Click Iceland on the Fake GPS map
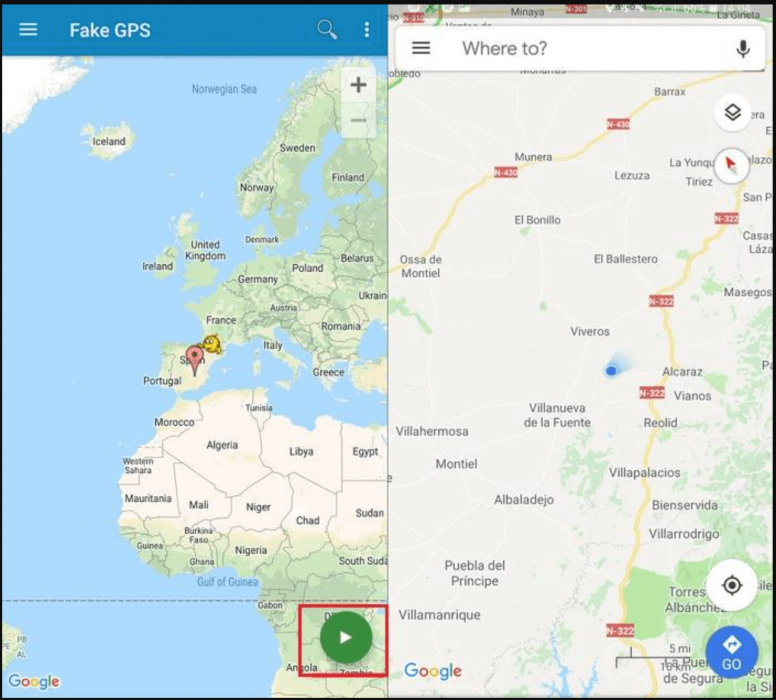Viewport: 776px width, 700px height. (x=109, y=141)
